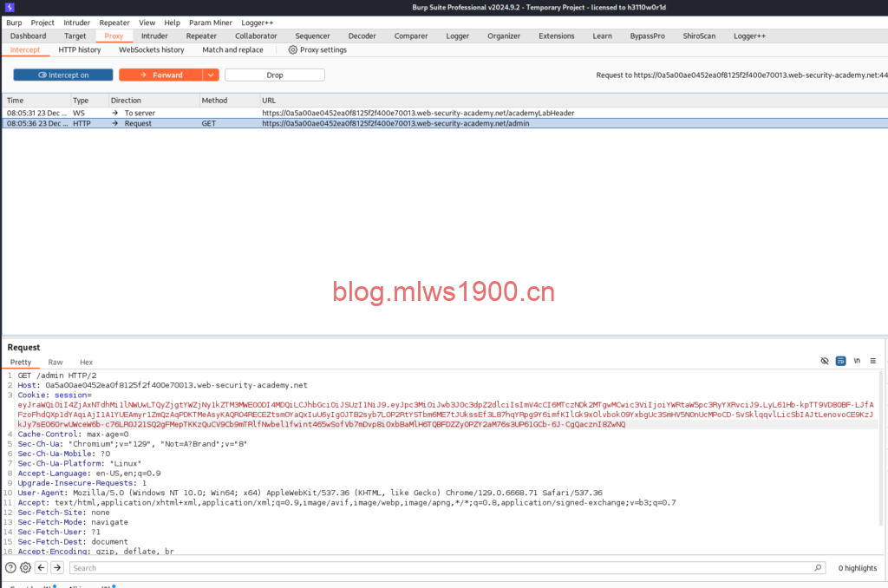Go to next search match arrow

point(57,567)
